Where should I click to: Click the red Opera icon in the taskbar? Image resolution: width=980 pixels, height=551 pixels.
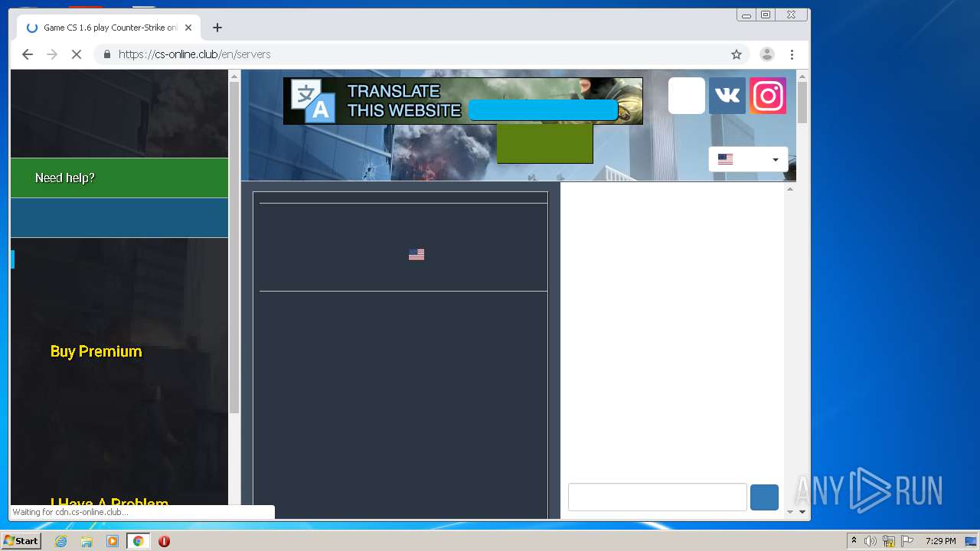164,541
